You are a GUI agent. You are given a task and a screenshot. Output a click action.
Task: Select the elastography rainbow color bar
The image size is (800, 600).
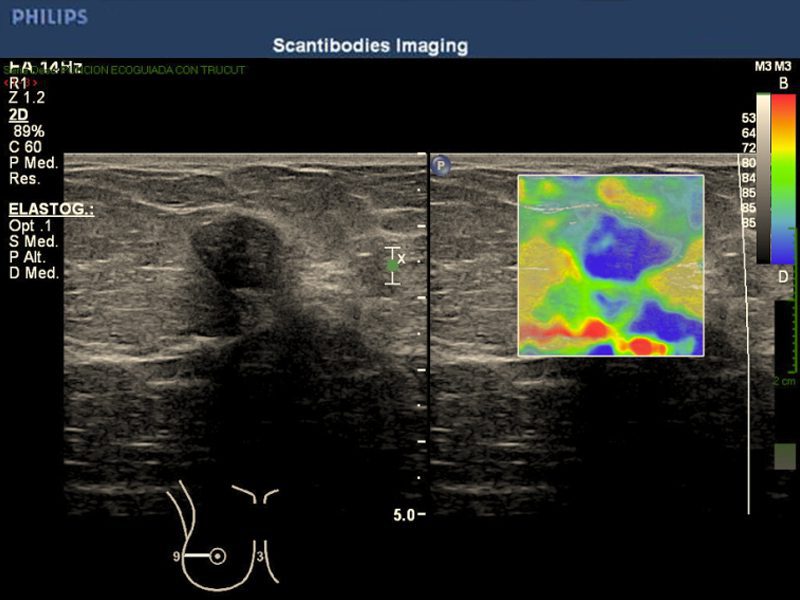coord(783,178)
